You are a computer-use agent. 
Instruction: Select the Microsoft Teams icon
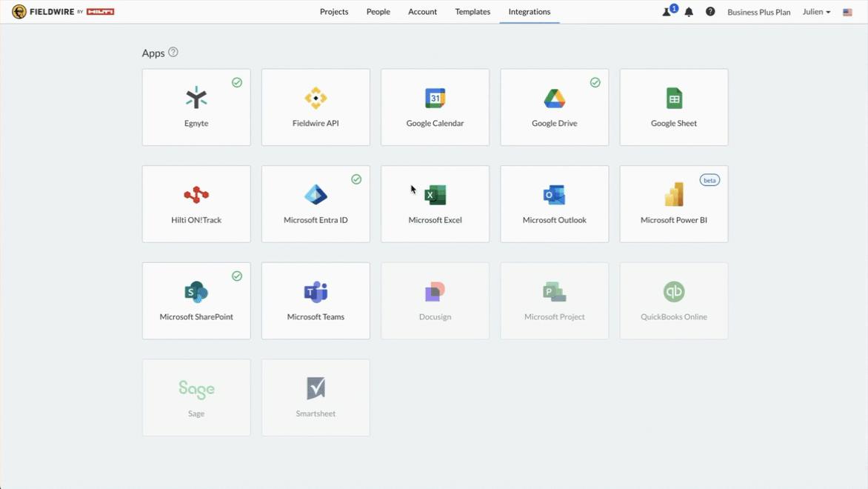(316, 292)
